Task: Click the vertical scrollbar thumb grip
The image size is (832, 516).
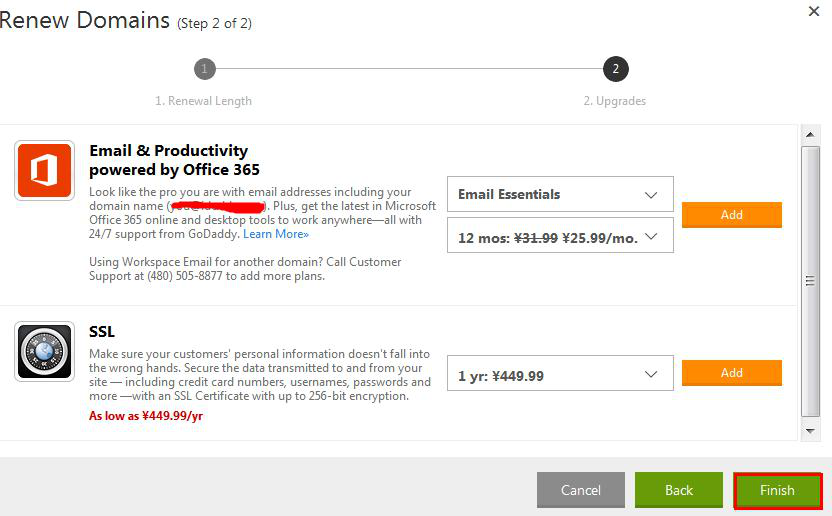Action: (810, 281)
